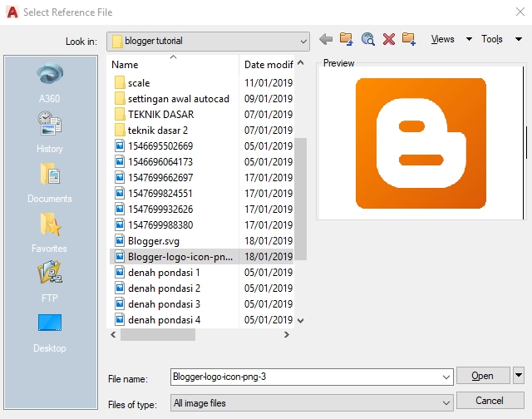Click the scroll right arrow

(287, 334)
